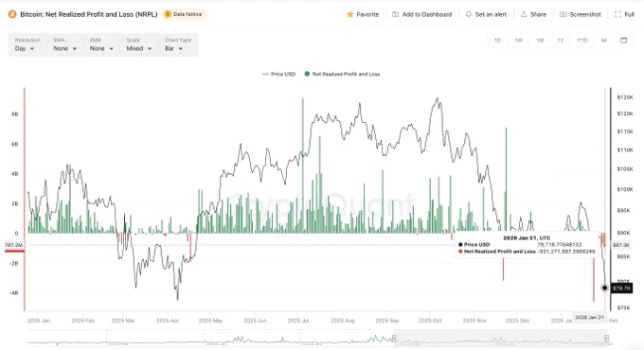This screenshot has height=350, width=644.
Task: Click the black price marker dot on chart
Action: coord(604,289)
